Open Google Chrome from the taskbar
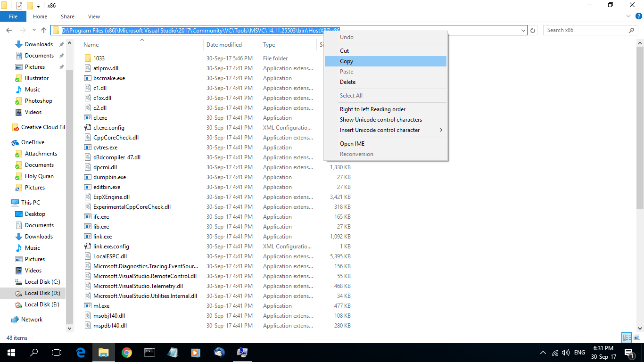Image resolution: width=644 pixels, height=362 pixels. pos(127,352)
